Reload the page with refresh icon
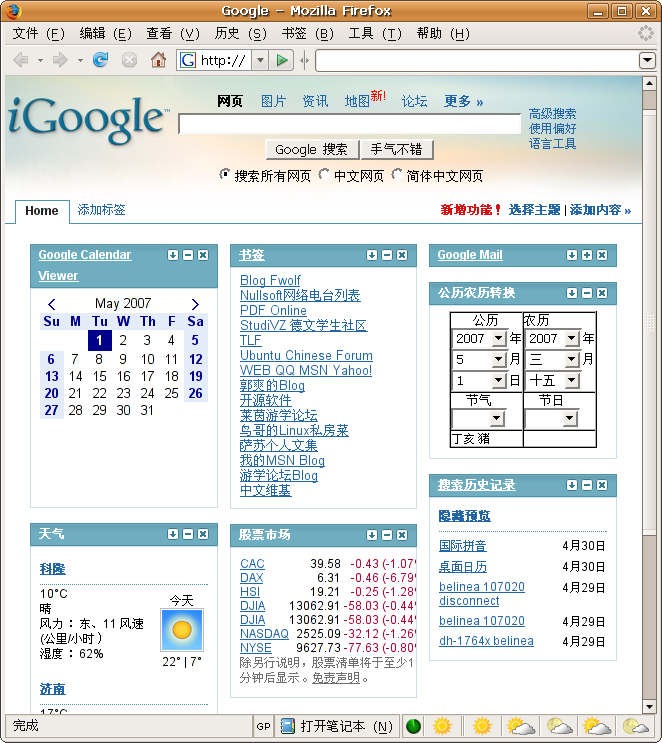This screenshot has width=662, height=743. point(100,60)
